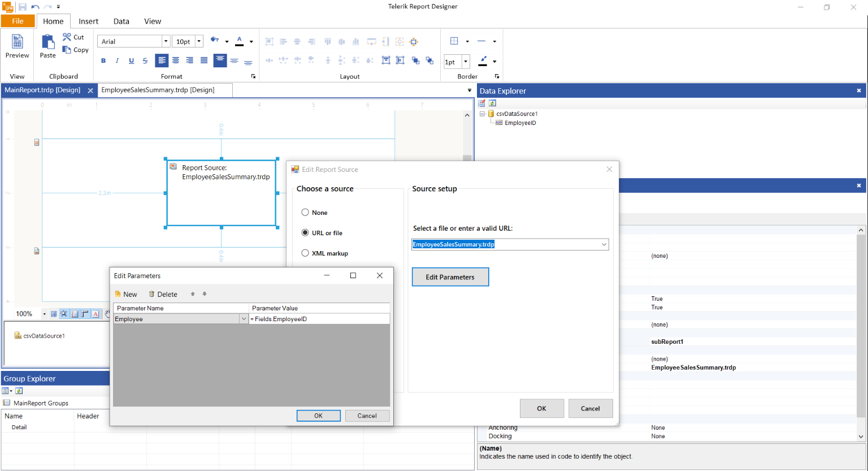Viewport: 868px width, 471px height.
Task: Click the font color swatch
Action: (x=240, y=41)
